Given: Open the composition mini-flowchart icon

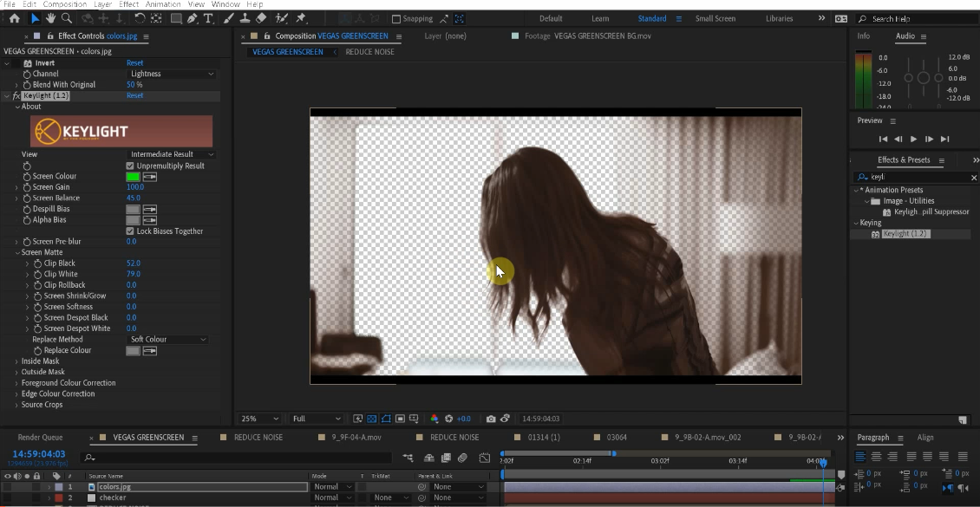Looking at the screenshot, I should click(x=408, y=458).
